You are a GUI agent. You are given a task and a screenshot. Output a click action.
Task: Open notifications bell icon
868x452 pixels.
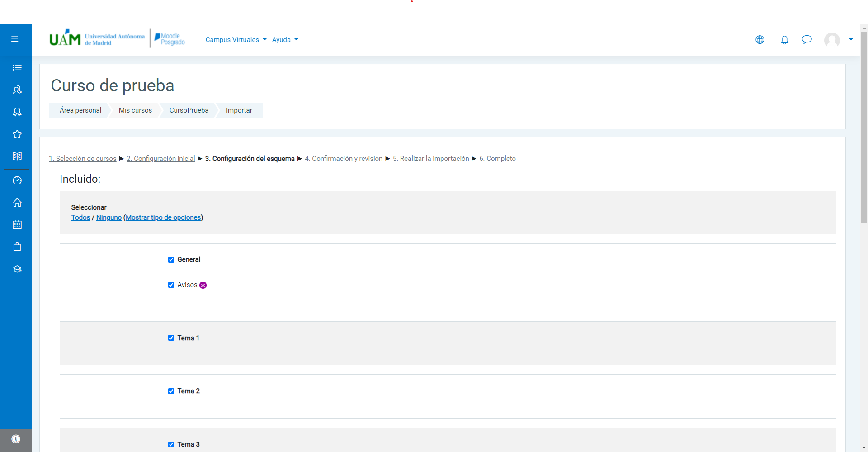pos(784,40)
